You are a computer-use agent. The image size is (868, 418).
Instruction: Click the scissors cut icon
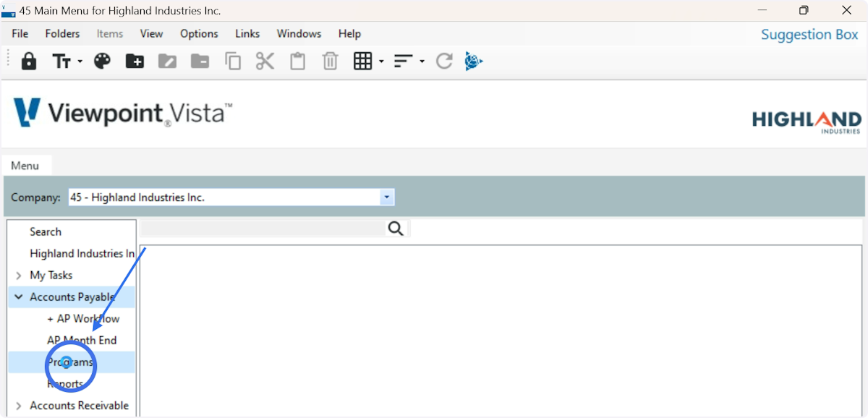[x=265, y=61]
